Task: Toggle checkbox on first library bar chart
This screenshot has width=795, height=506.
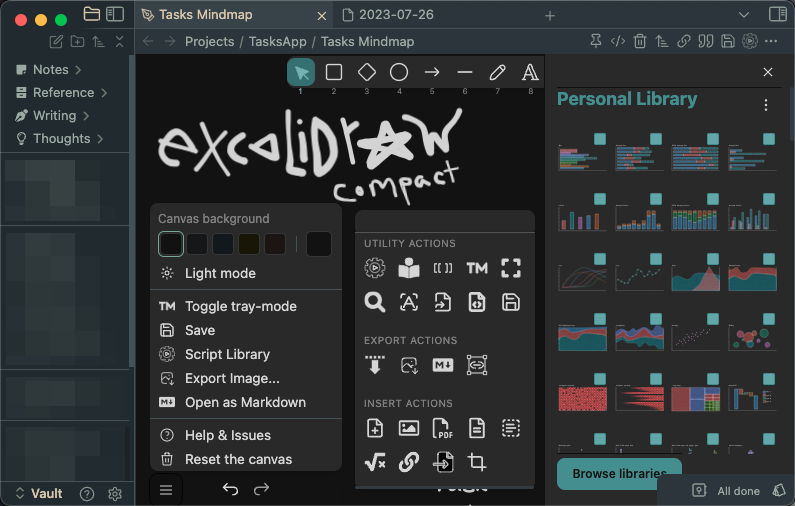Action: click(x=600, y=139)
